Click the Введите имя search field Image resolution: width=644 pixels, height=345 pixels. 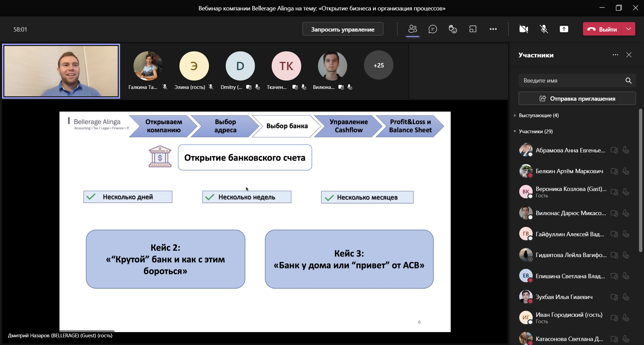tap(577, 81)
